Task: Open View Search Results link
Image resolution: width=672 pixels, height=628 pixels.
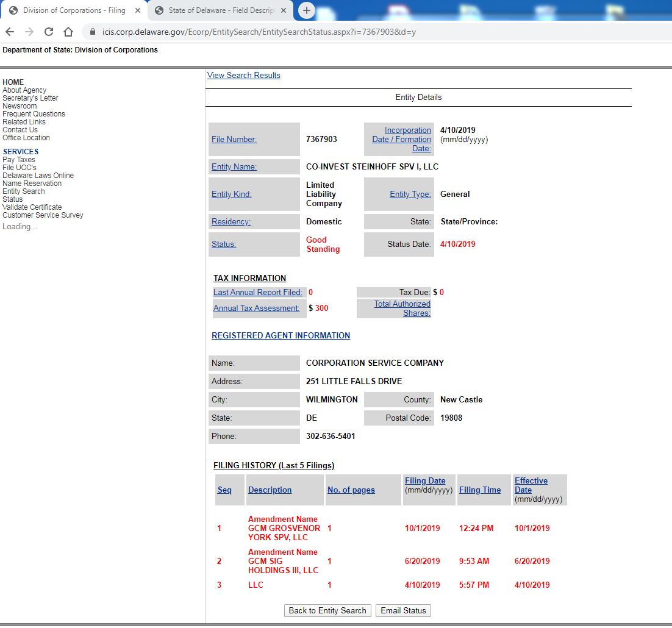Action: click(243, 76)
